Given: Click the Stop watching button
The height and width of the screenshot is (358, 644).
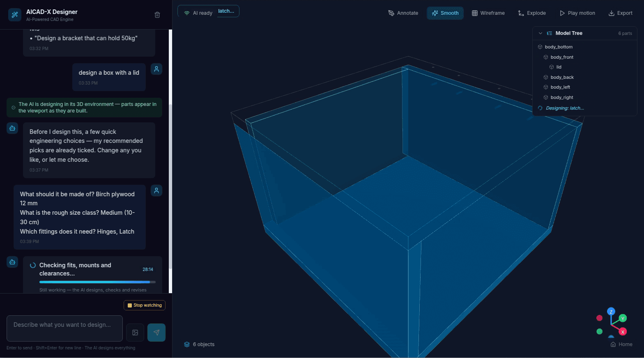Looking at the screenshot, I should pos(145,305).
